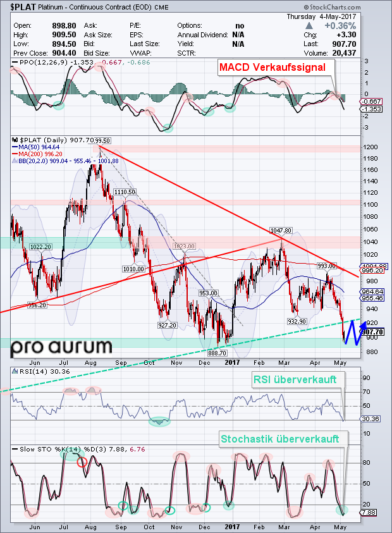Click the Volume value 20,437
The height and width of the screenshot is (533, 392).
coord(344,53)
